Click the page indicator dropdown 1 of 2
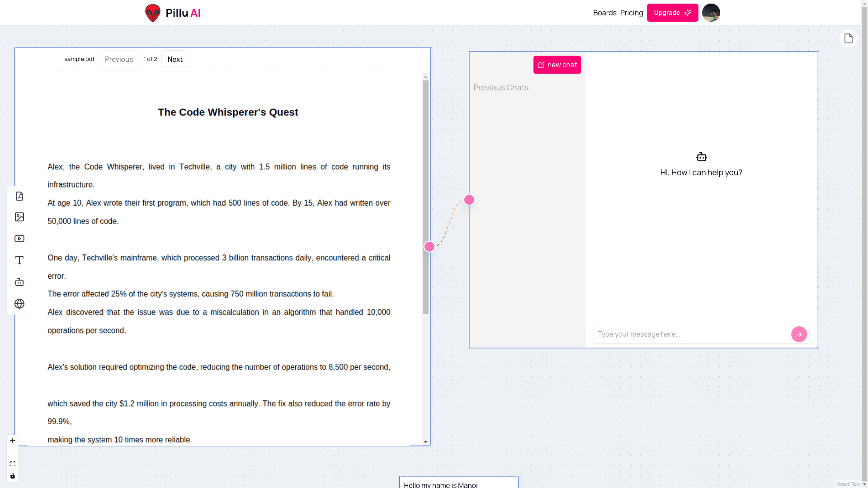868x488 pixels. 150,59
